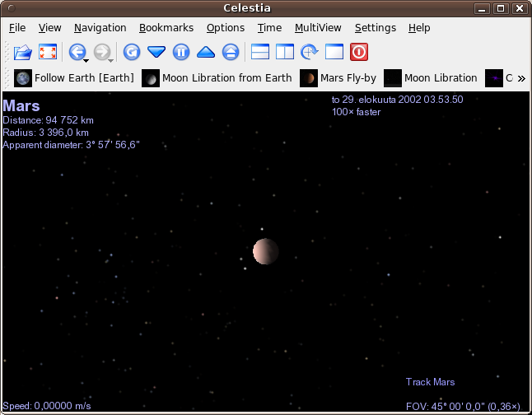Split view vertically icon
The width and height of the screenshot is (532, 415).
click(x=284, y=53)
